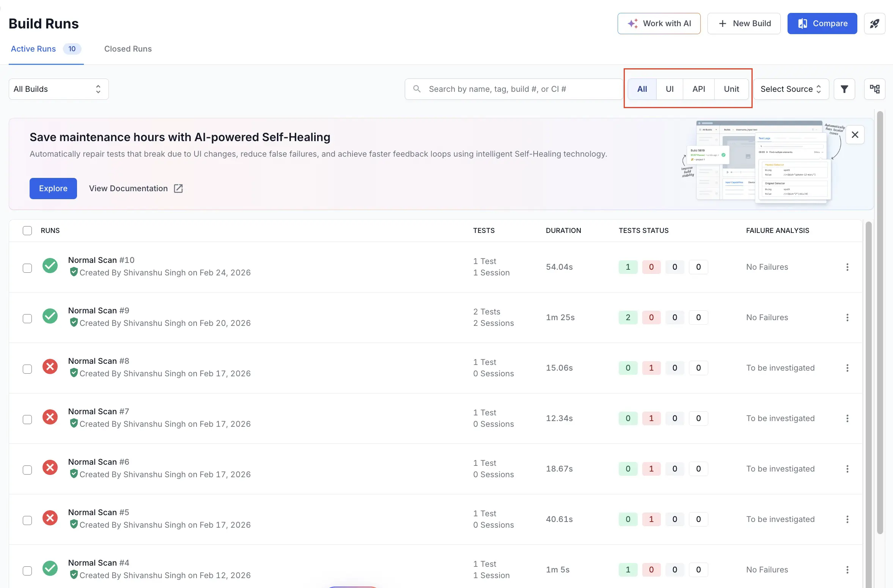The image size is (893, 588).
Task: Open the All Builds dropdown
Action: pyautogui.click(x=59, y=89)
